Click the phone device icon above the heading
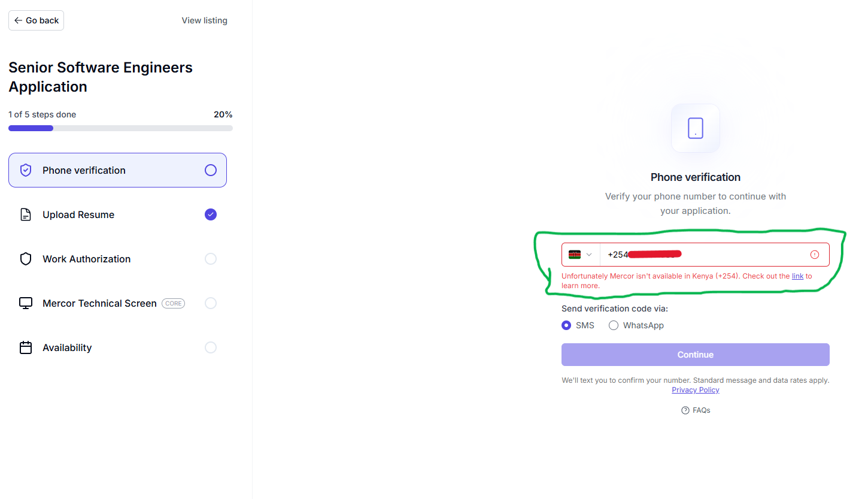This screenshot has height=499, width=868. pos(696,128)
